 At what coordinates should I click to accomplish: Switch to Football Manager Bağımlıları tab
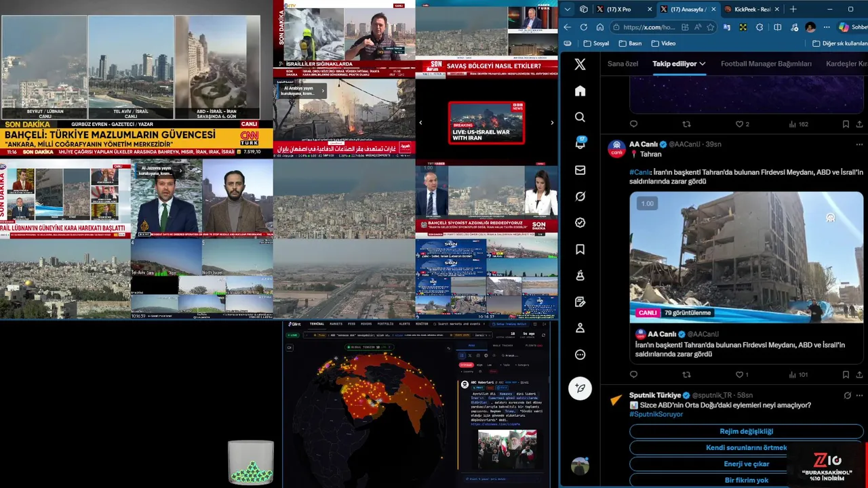pos(766,64)
